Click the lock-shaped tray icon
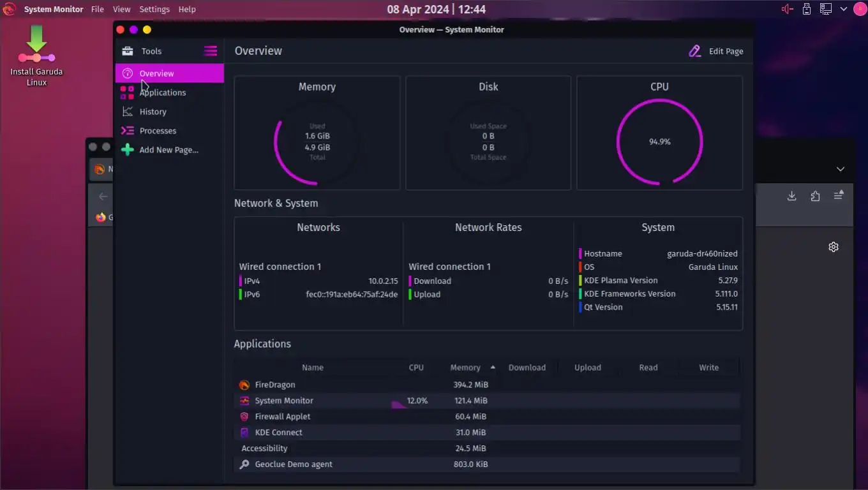Screen dimensions: 868x490 pyautogui.click(x=807, y=9)
